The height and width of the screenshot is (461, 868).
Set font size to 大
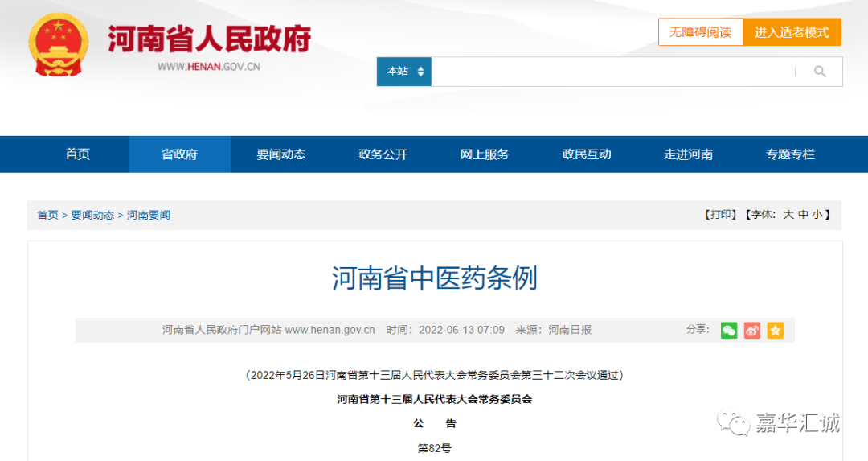coord(788,215)
